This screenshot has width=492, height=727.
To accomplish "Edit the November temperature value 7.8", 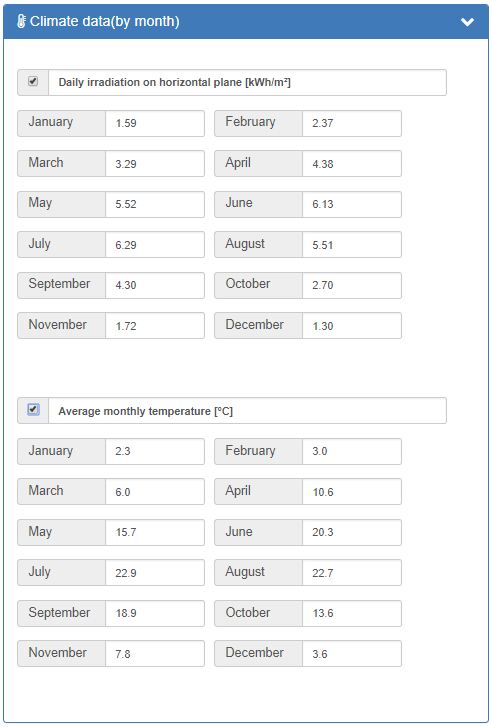I will (x=155, y=654).
